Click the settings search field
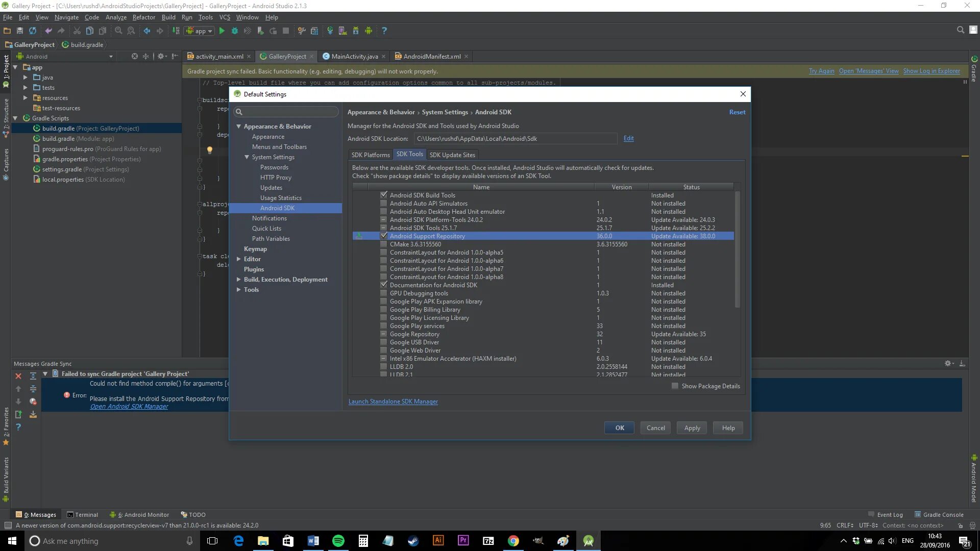 pyautogui.click(x=286, y=112)
